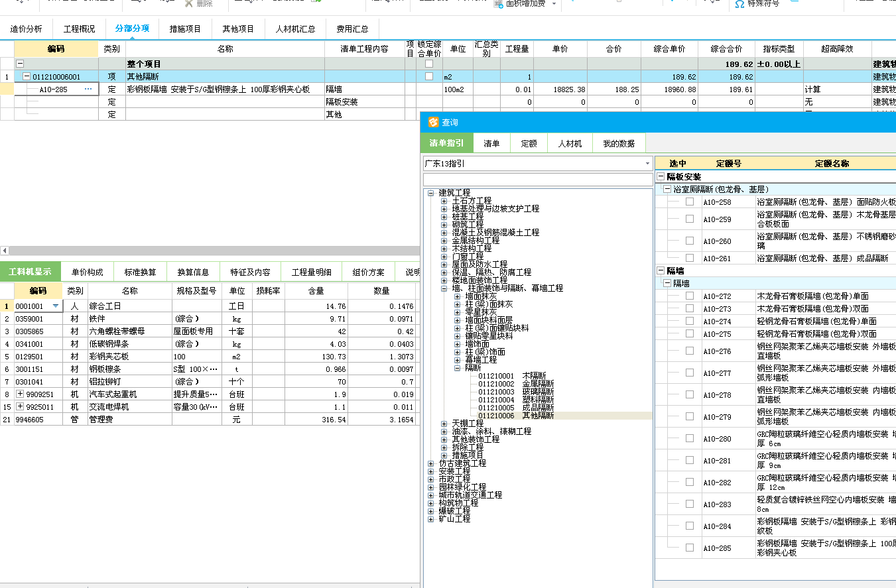Select 幕墙工程 in the tree

tap(481, 359)
